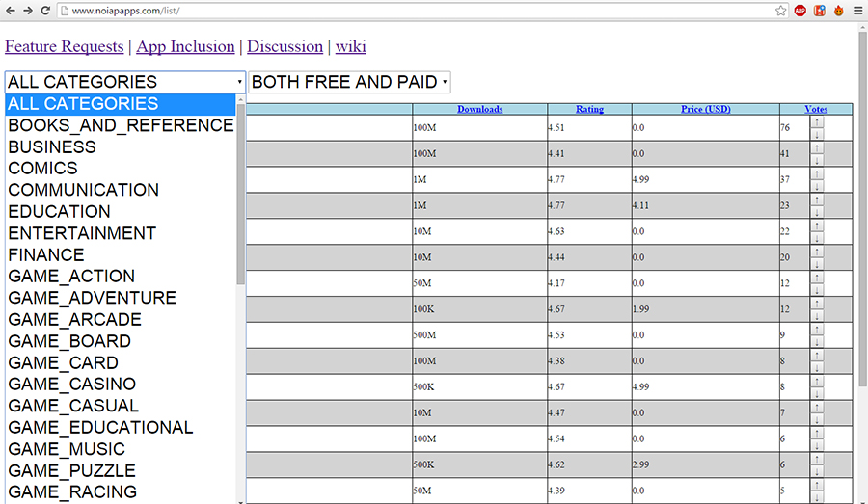The height and width of the screenshot is (504, 868).
Task: Click the browser forward arrow
Action: click(28, 11)
